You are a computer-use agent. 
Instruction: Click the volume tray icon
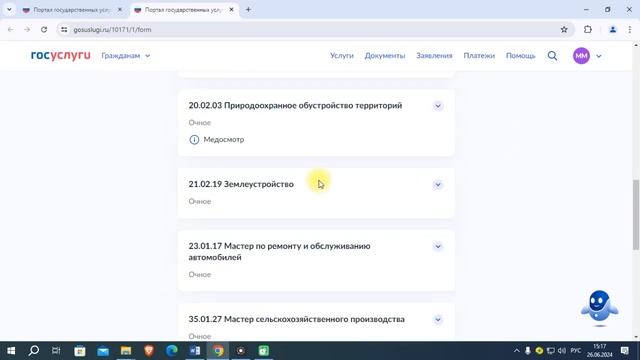pos(562,351)
